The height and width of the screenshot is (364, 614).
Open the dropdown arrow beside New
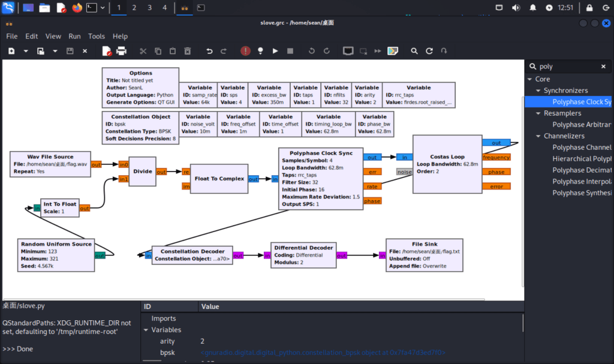26,52
